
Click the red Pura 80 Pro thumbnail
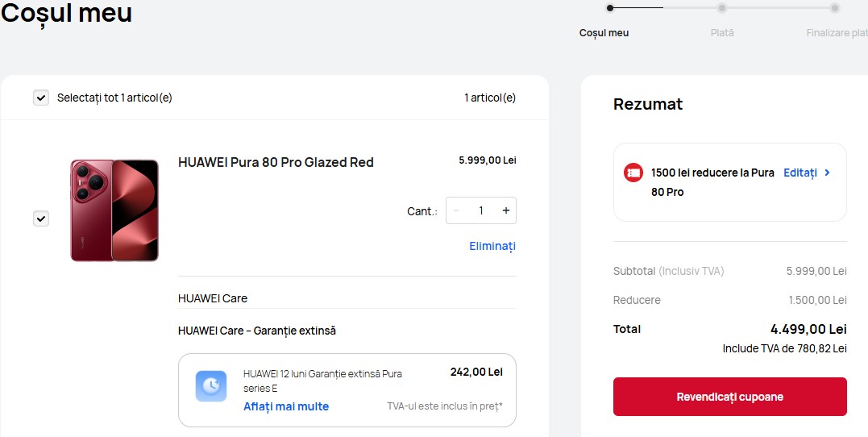(114, 210)
